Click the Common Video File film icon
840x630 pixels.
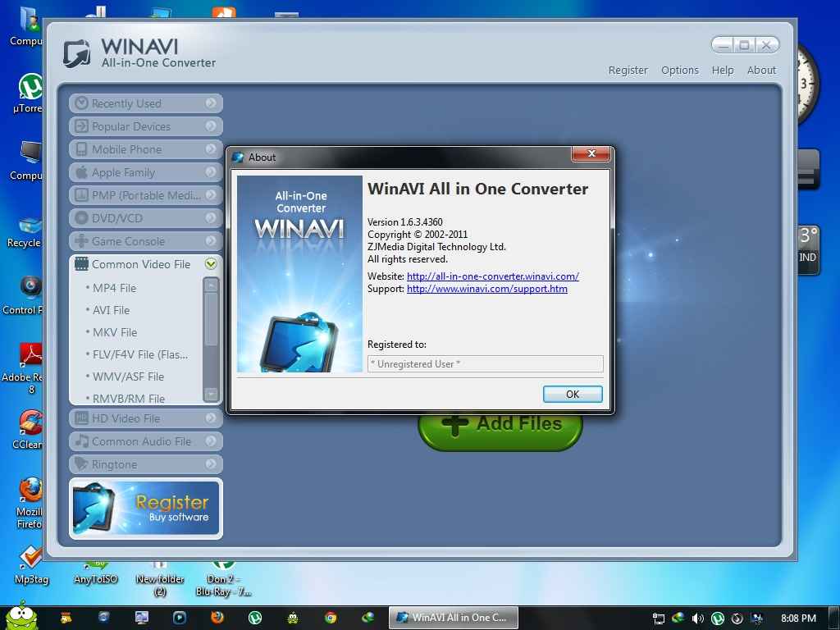pos(81,263)
